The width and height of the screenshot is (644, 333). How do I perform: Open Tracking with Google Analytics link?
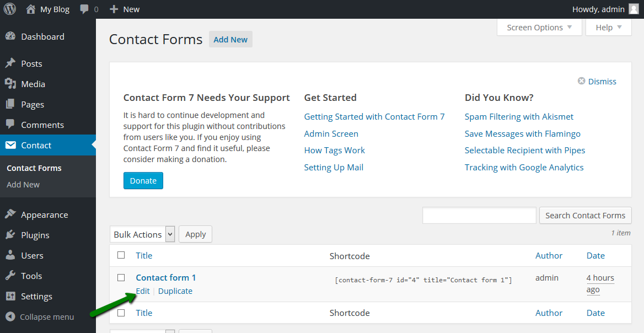pyautogui.click(x=524, y=167)
